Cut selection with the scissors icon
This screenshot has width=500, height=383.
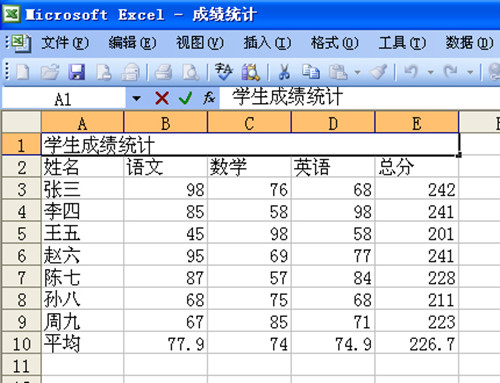[284, 72]
